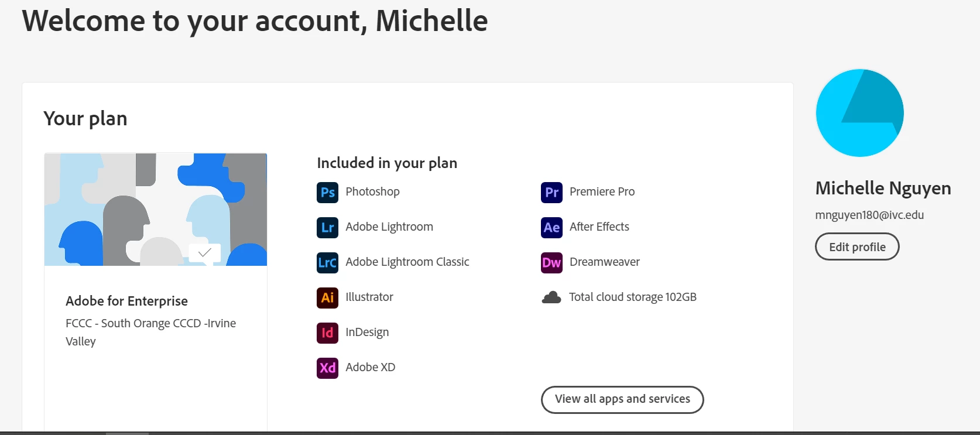Click Total cloud storage 102GB text
The width and height of the screenshot is (980, 435).
pos(633,297)
